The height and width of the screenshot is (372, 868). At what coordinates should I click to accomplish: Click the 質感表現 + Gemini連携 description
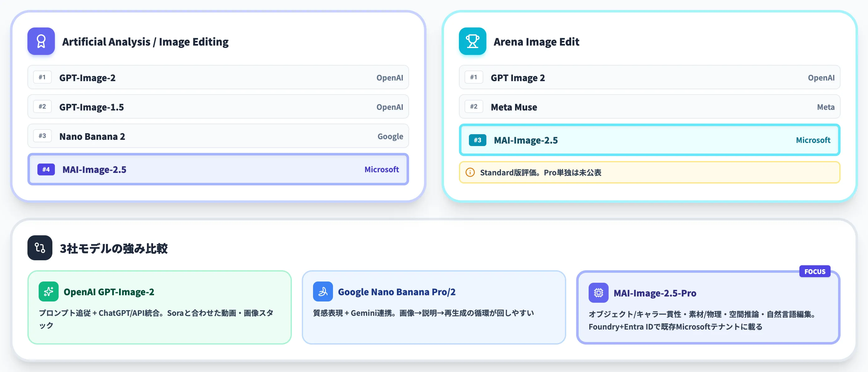(x=423, y=313)
